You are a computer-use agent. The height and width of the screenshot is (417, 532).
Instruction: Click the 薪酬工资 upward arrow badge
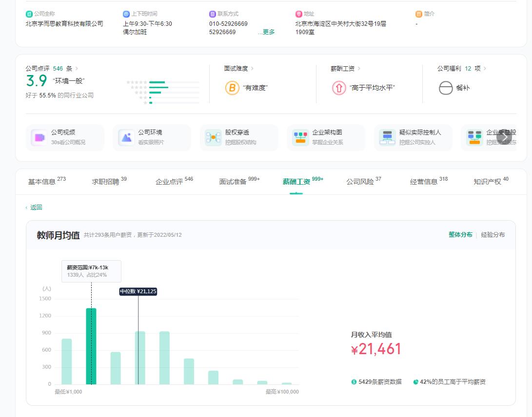tap(339, 88)
